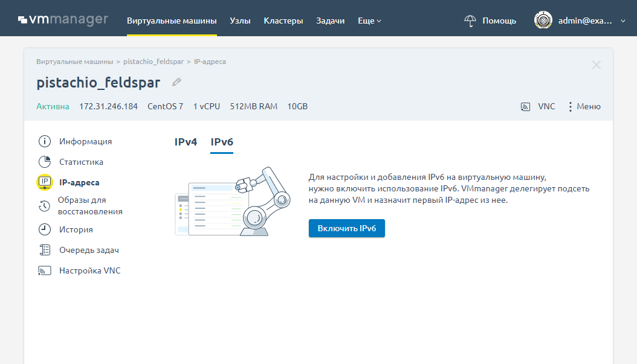
Task: Switch to the IPv4 tab
Action: pyautogui.click(x=186, y=142)
